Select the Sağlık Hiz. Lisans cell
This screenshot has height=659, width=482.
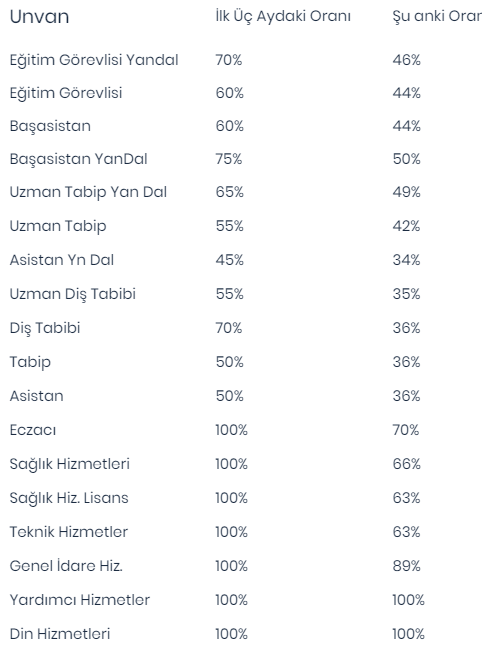point(69,498)
